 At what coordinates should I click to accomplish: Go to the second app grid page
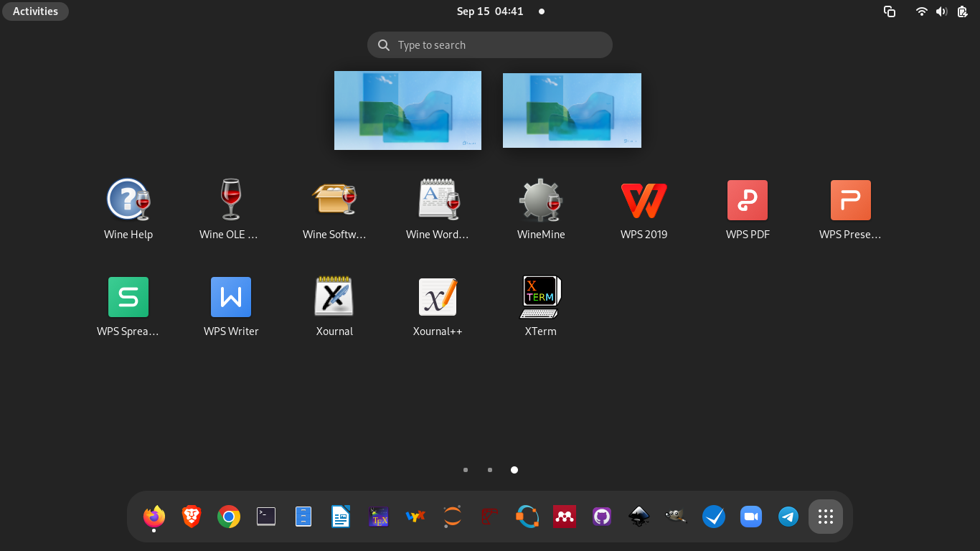490,470
